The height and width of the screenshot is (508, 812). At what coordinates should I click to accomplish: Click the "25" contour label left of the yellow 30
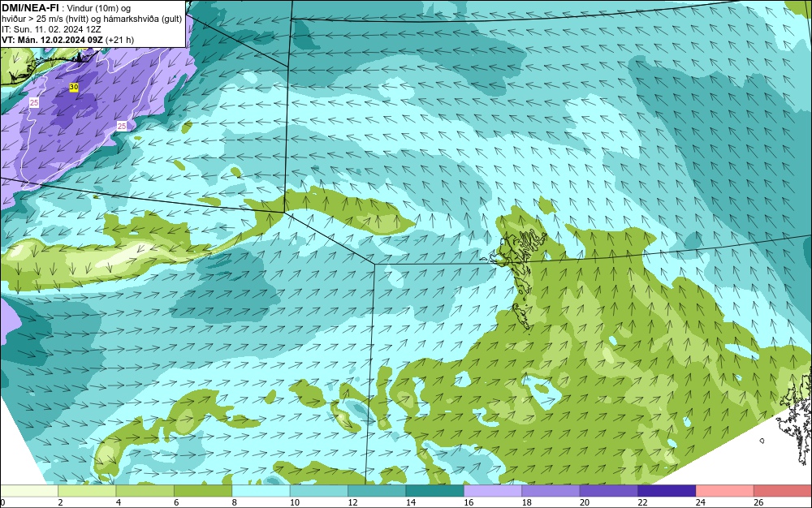click(x=33, y=103)
